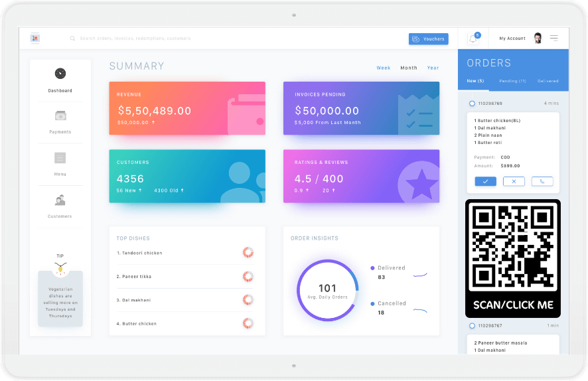
Task: Select Paneer tikka dish row
Action: pyautogui.click(x=185, y=277)
